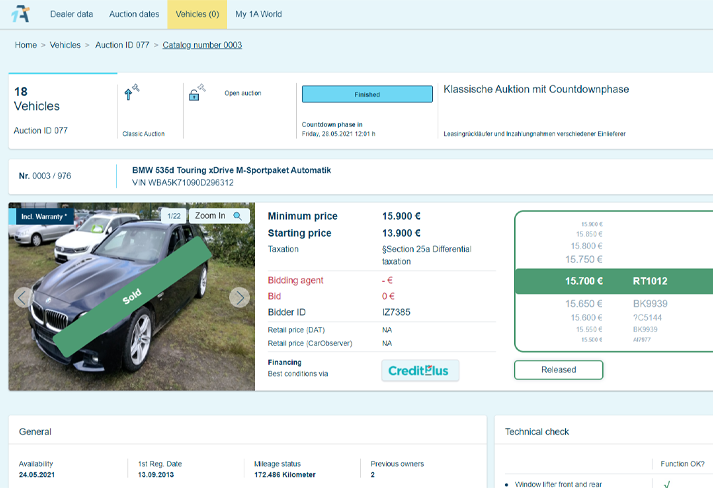Open the BMW vehicle photo
The height and width of the screenshot is (488, 713).
pyautogui.click(x=132, y=297)
